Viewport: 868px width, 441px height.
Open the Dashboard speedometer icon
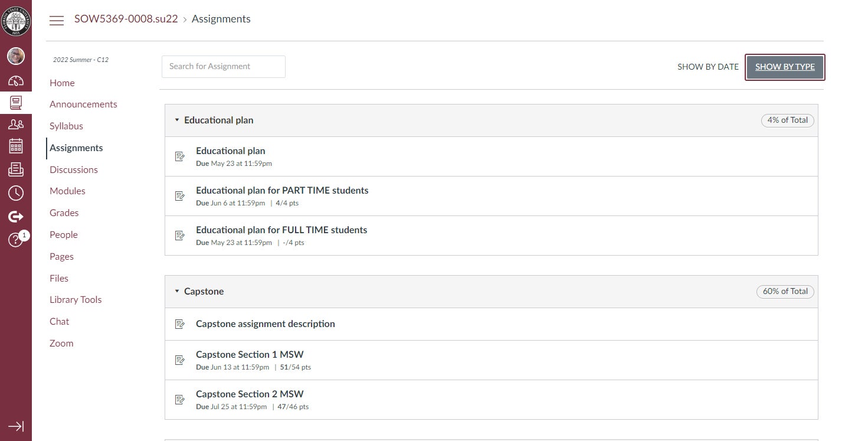(x=16, y=81)
